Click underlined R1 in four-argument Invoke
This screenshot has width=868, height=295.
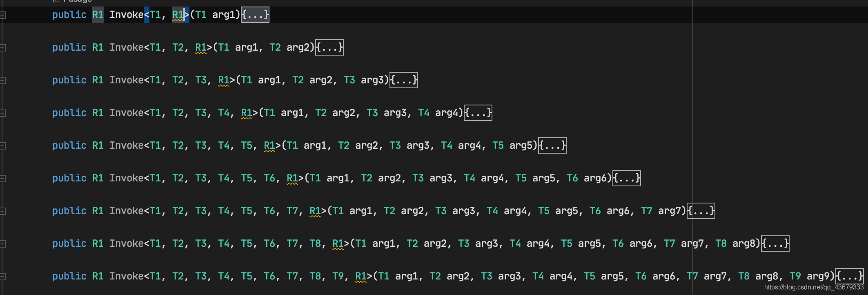(x=247, y=113)
